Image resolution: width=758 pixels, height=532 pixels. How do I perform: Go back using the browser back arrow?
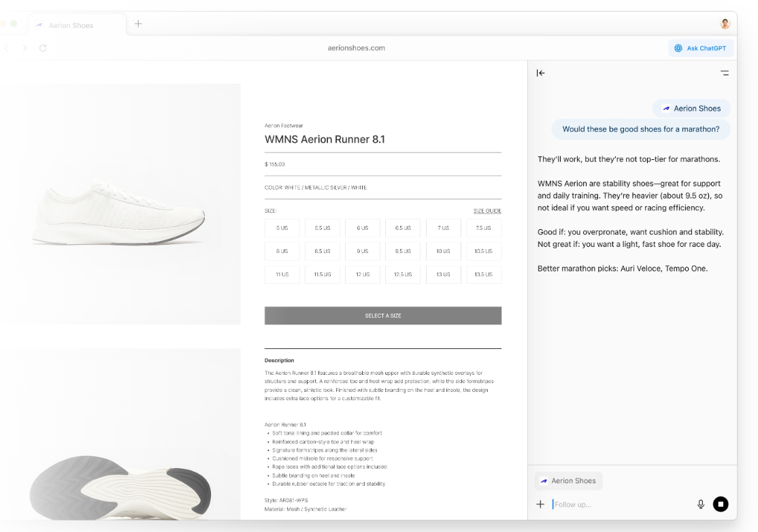(7, 48)
